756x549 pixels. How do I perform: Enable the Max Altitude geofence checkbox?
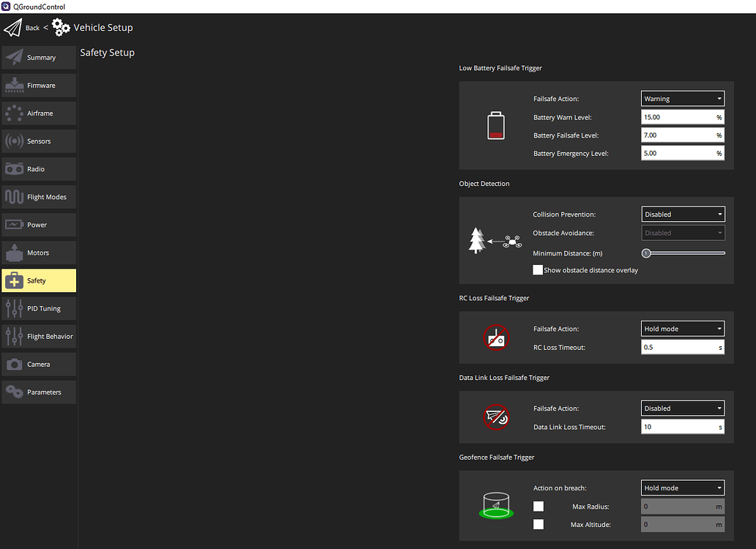pyautogui.click(x=538, y=524)
